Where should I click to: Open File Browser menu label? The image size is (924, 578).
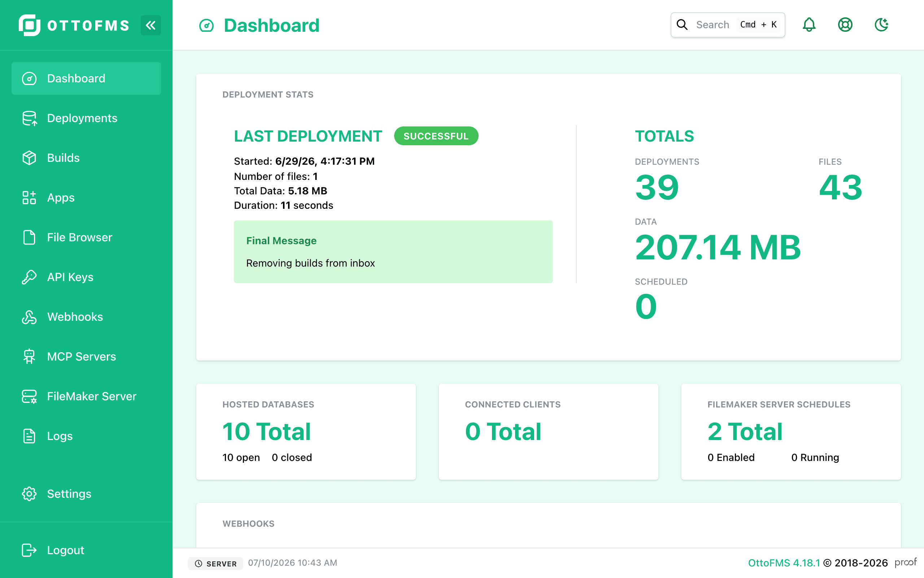[x=79, y=237]
